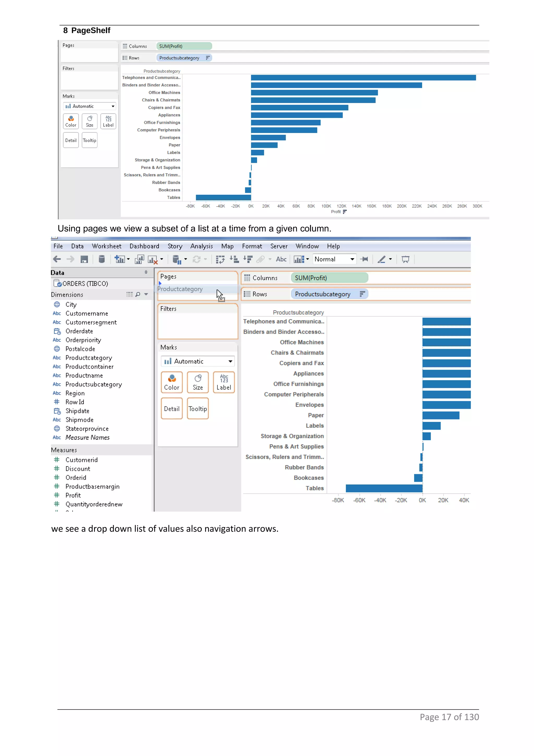
Task: Click the lower Label marks button
Action: point(224,382)
